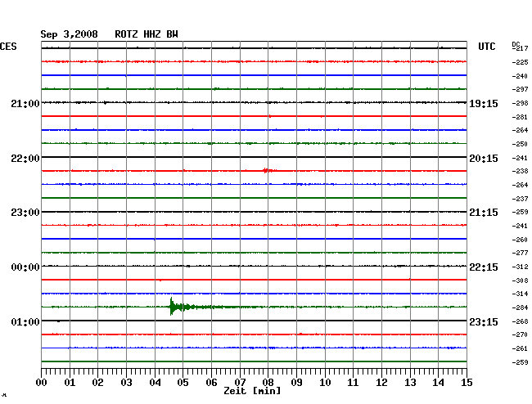Click the DC offset value -237
This screenshot has height=404, width=532.
(520, 199)
